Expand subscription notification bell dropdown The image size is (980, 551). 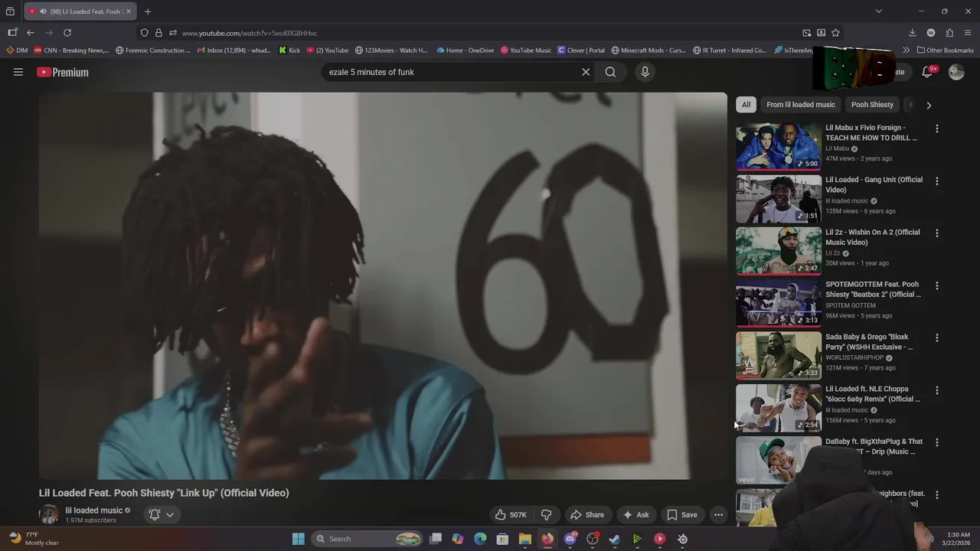click(162, 515)
